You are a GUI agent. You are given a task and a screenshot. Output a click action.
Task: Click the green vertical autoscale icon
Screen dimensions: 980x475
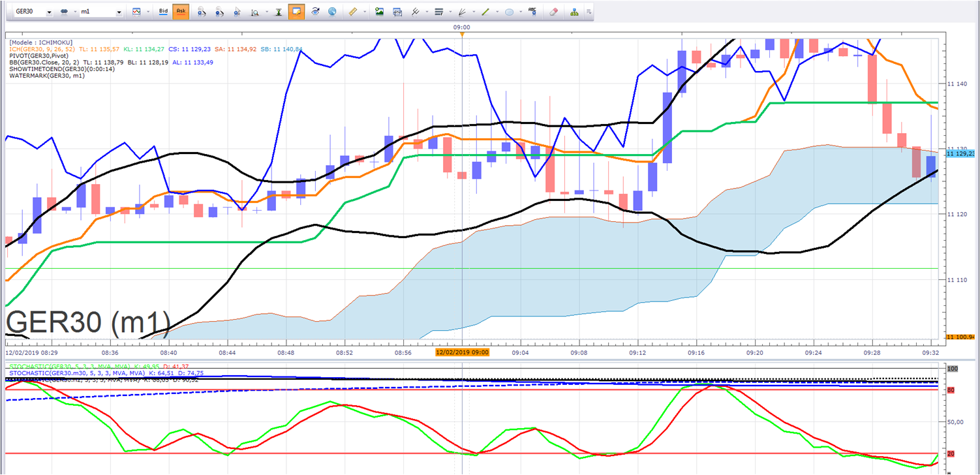279,12
